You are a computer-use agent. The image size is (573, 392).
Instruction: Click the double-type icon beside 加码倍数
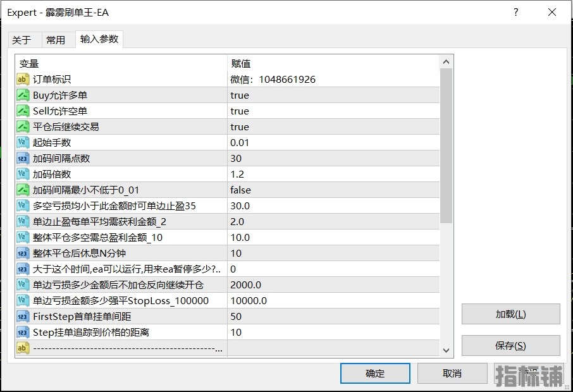pyautogui.click(x=23, y=174)
